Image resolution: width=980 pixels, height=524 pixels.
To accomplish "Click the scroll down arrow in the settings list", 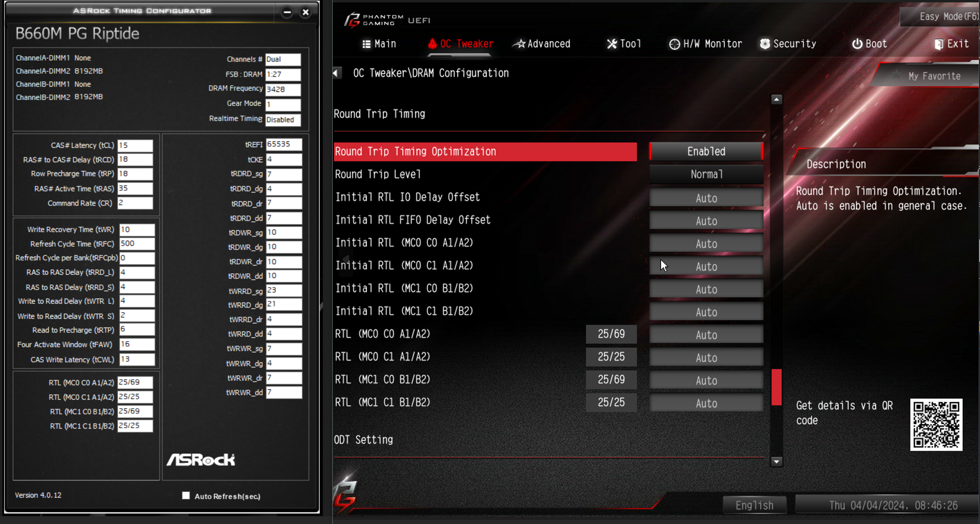I will pyautogui.click(x=776, y=462).
